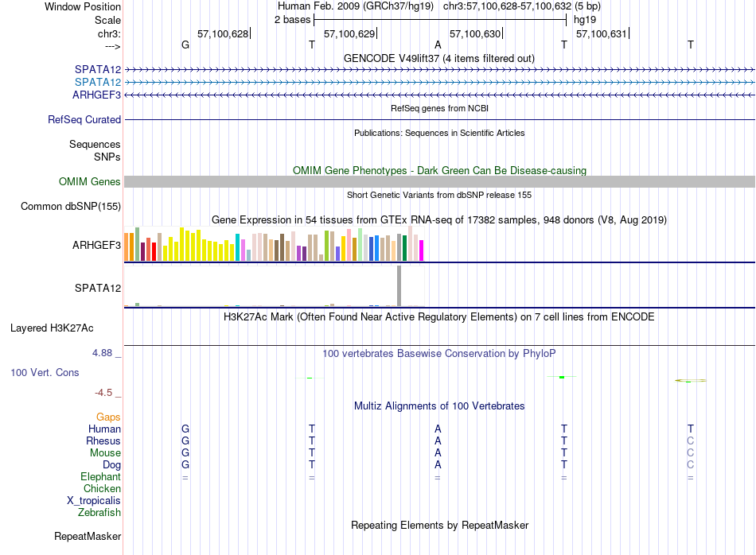Click the 57,100,629 coordinate in ruler
The image size is (756, 555).
pos(349,33)
